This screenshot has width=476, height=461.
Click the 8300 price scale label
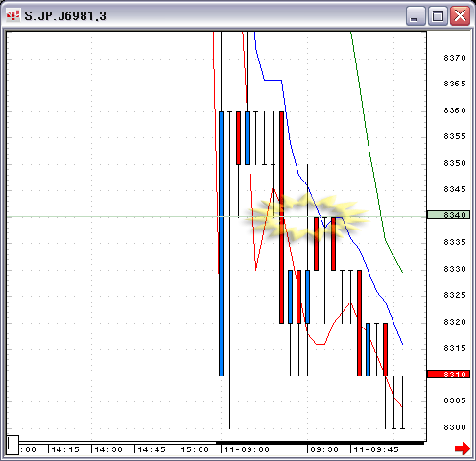[455, 427]
